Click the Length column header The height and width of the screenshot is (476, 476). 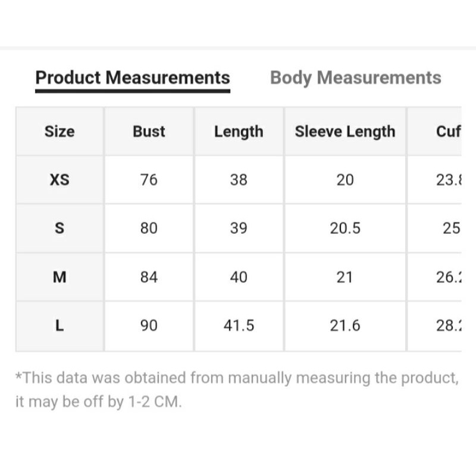click(239, 131)
